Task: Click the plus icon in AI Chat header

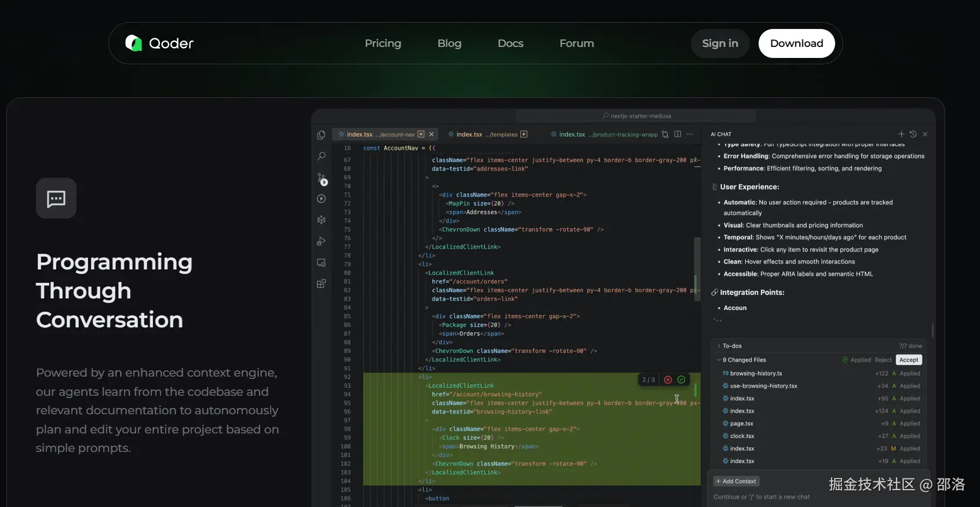Action: (901, 134)
